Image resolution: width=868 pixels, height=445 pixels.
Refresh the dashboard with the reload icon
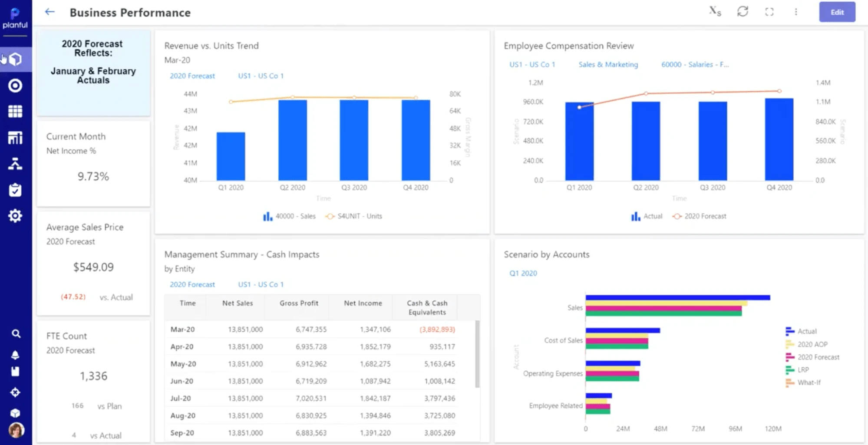click(743, 12)
